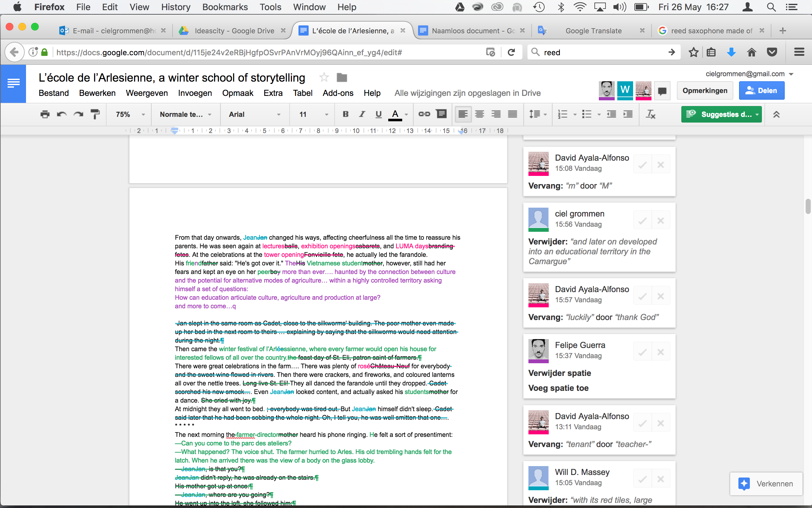The image size is (812, 508).
Task: Open the text color picker
Action: [x=398, y=114]
